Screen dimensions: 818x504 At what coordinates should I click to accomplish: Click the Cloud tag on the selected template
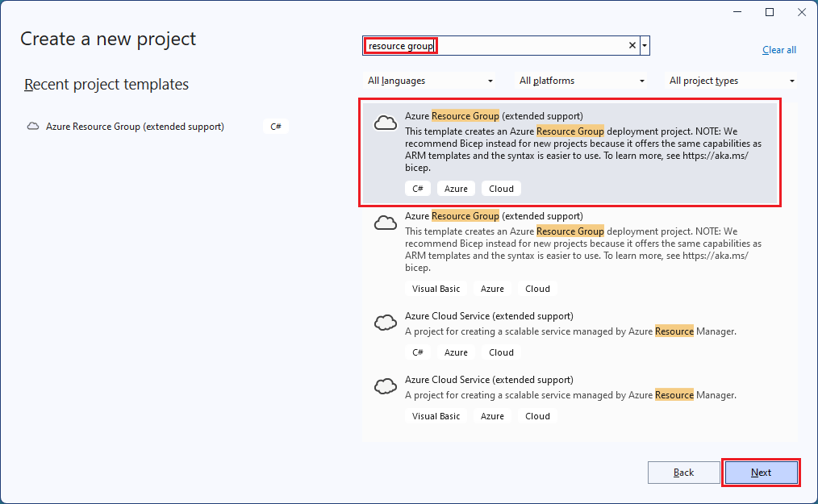pos(501,188)
